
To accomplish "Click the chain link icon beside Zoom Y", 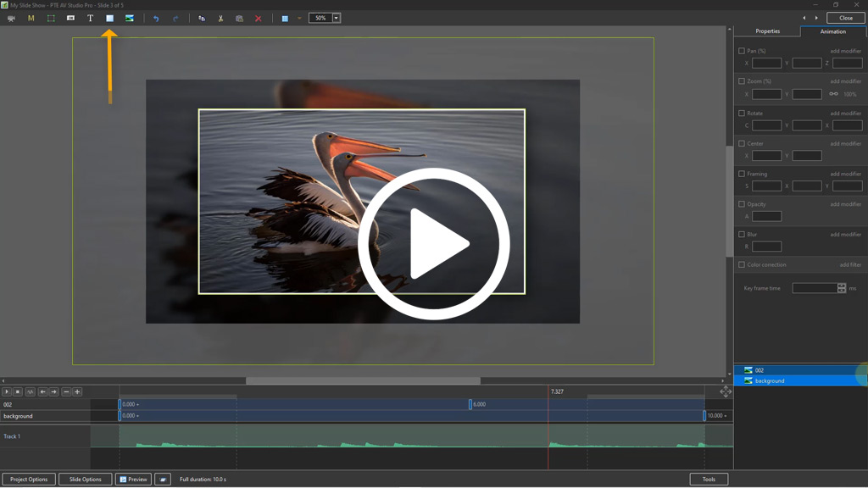I will tap(833, 94).
